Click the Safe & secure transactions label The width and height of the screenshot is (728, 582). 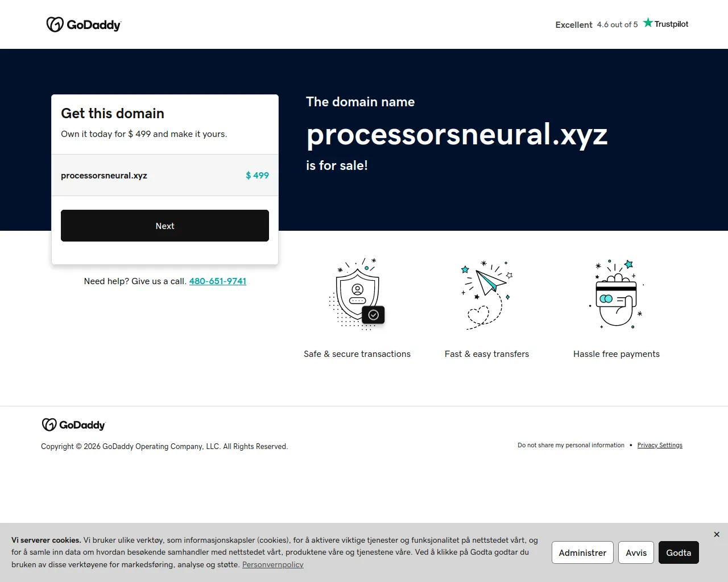[x=357, y=354]
